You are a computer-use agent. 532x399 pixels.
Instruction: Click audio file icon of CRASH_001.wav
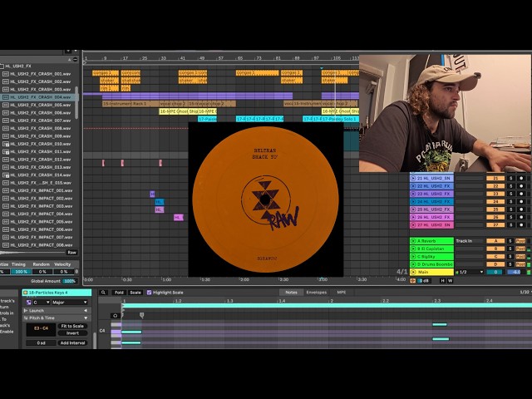(6, 74)
